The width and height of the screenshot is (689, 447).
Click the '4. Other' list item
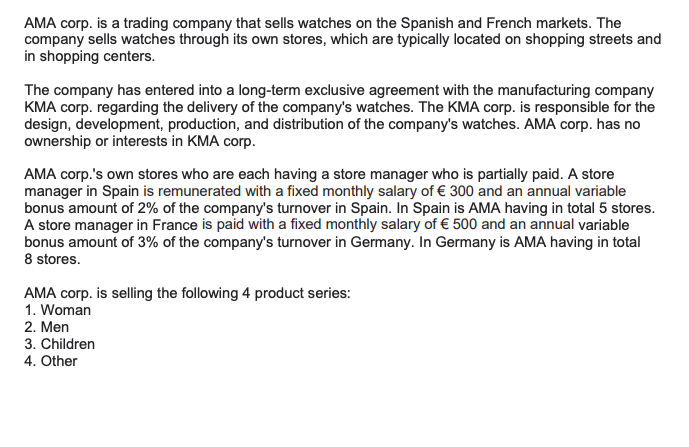[51, 361]
